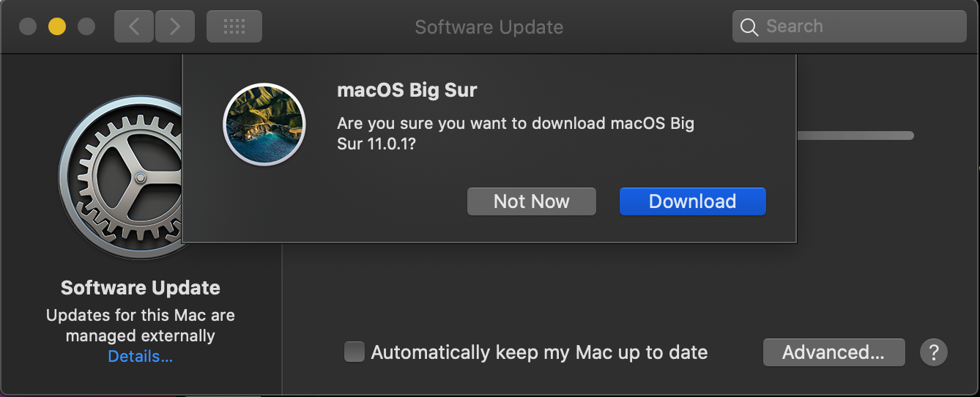980x397 pixels.
Task: Follow the Details… link
Action: click(x=140, y=357)
